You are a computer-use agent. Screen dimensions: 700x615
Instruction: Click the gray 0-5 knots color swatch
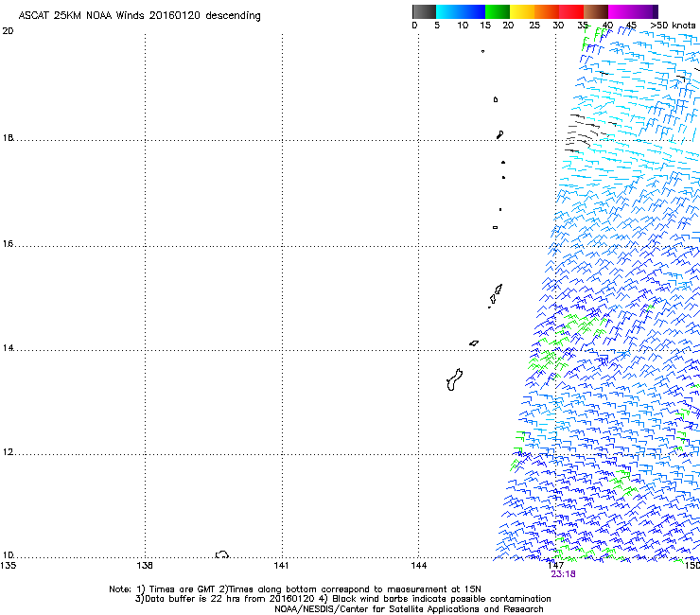pyautogui.click(x=424, y=11)
